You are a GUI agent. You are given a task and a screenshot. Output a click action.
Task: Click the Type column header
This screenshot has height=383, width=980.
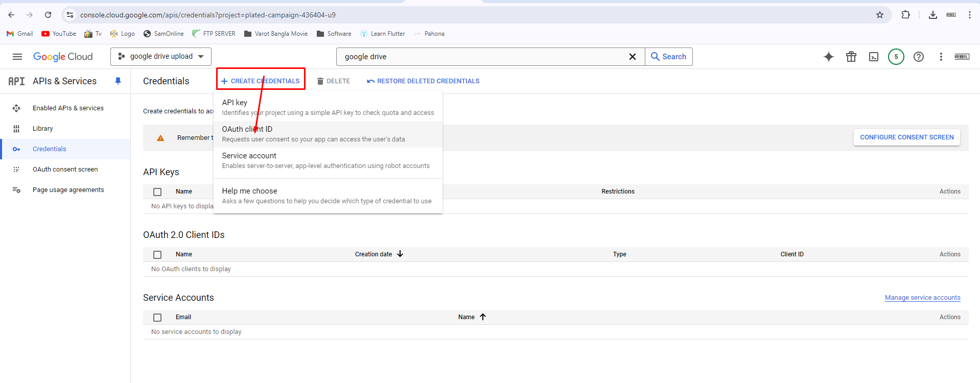point(620,254)
